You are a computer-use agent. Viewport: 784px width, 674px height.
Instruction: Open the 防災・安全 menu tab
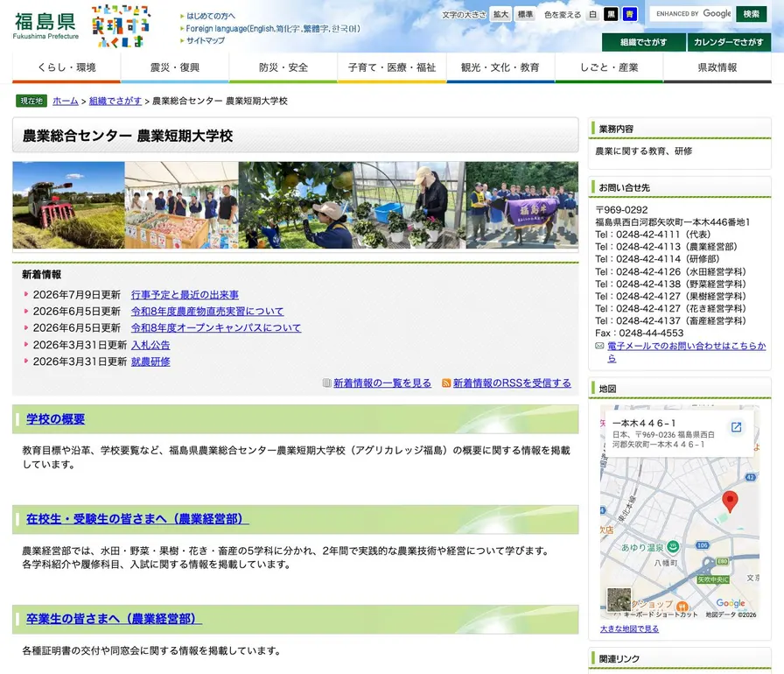click(283, 67)
